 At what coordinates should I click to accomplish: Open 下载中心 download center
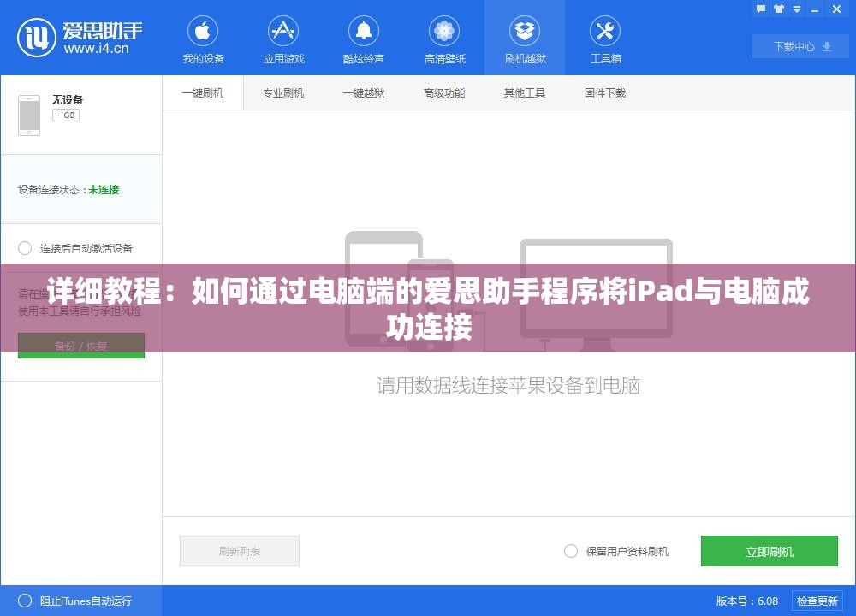coord(800,47)
